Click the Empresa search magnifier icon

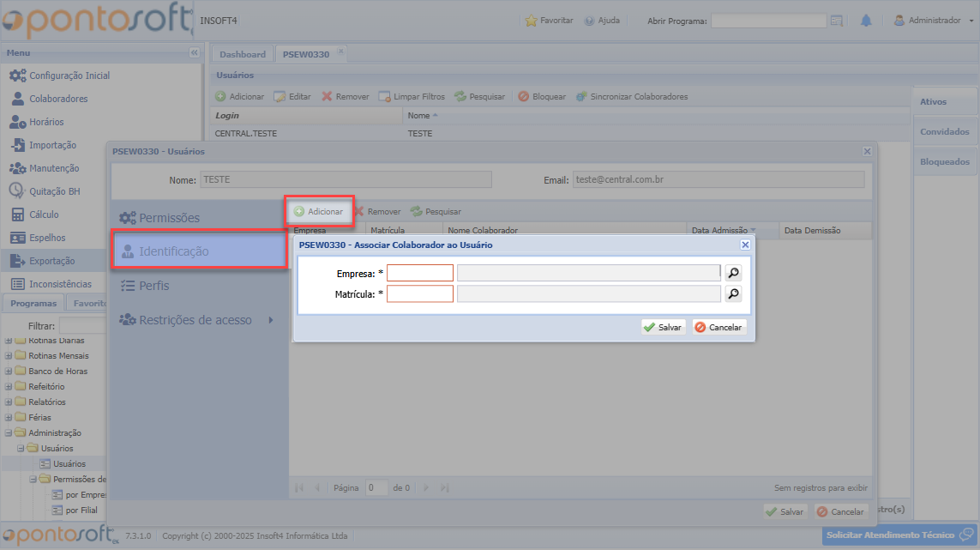coord(733,273)
